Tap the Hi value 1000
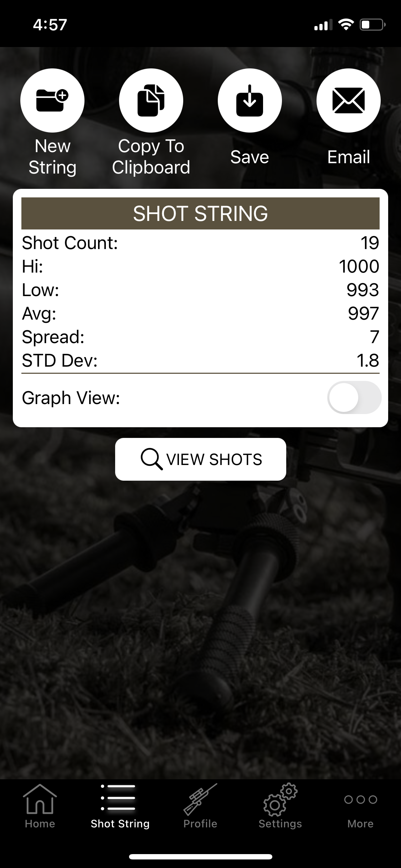401x868 pixels. (x=359, y=267)
